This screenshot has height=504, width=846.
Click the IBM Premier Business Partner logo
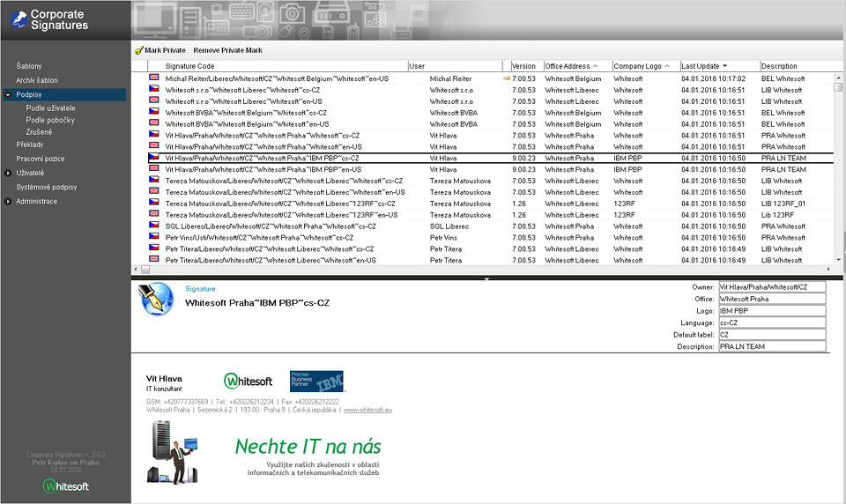[x=316, y=381]
